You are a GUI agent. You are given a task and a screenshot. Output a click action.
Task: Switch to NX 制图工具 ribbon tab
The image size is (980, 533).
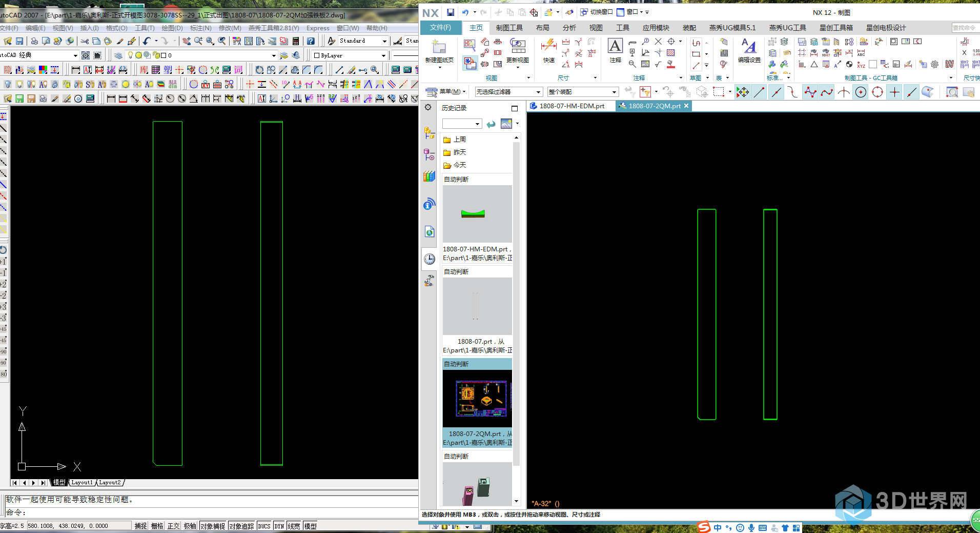509,28
